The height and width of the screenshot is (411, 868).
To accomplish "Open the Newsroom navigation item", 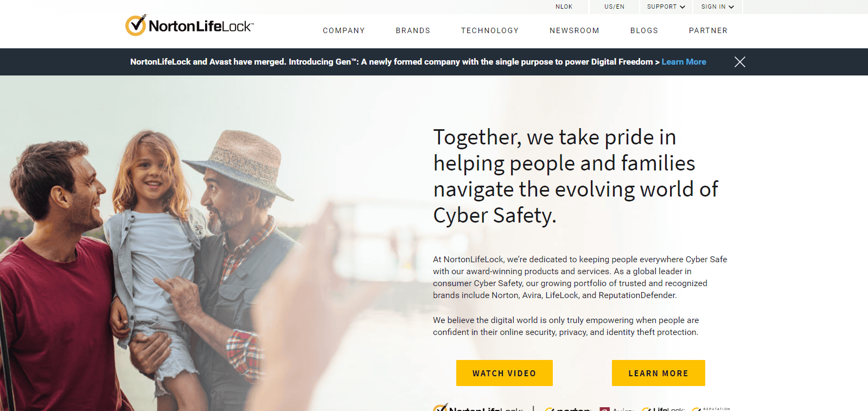I will 575,31.
